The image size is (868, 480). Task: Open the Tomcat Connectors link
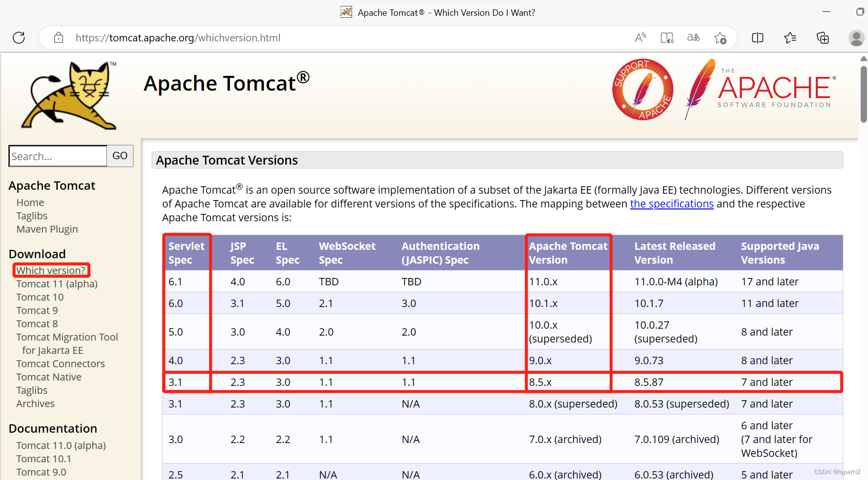click(61, 364)
